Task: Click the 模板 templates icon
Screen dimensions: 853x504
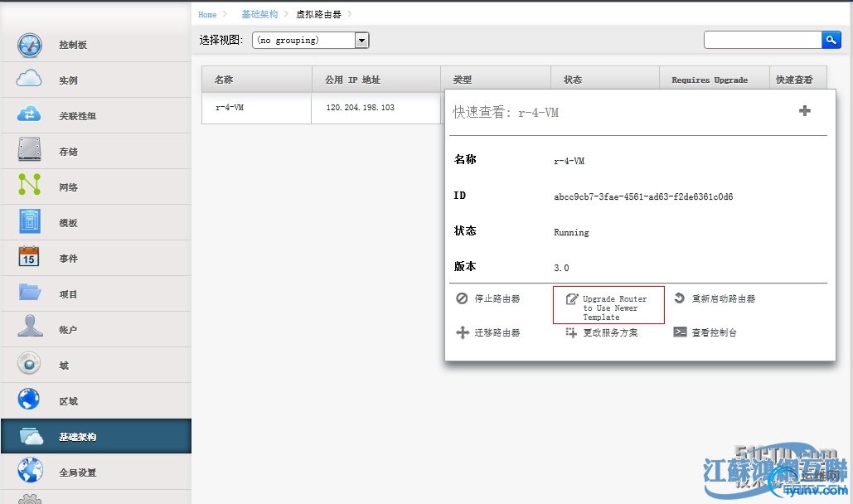Action: (30, 221)
